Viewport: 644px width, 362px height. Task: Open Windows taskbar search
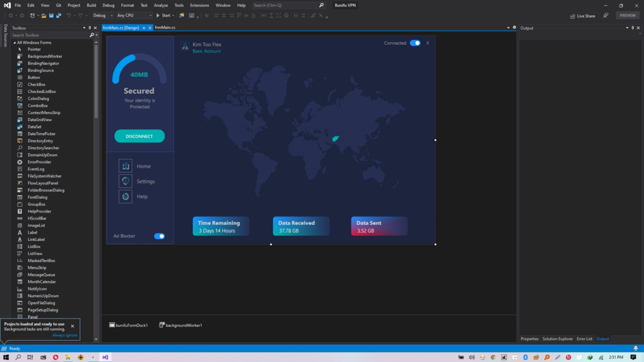[18, 357]
